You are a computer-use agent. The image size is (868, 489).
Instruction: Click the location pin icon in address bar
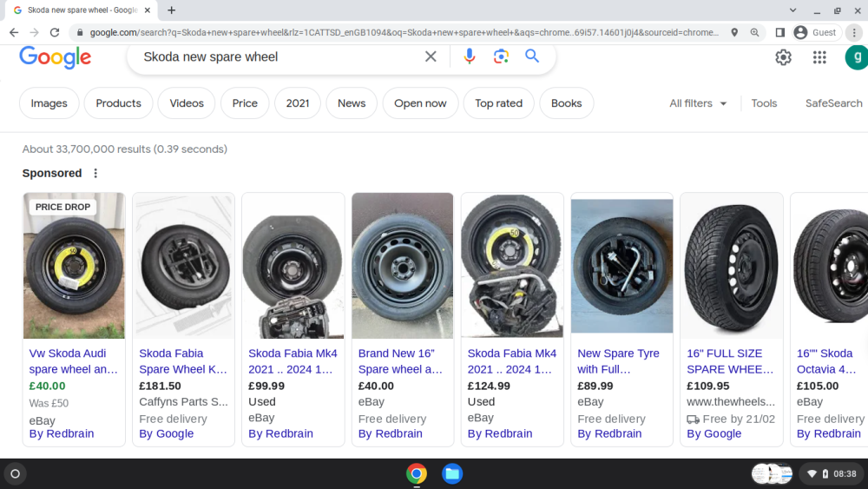tap(734, 33)
